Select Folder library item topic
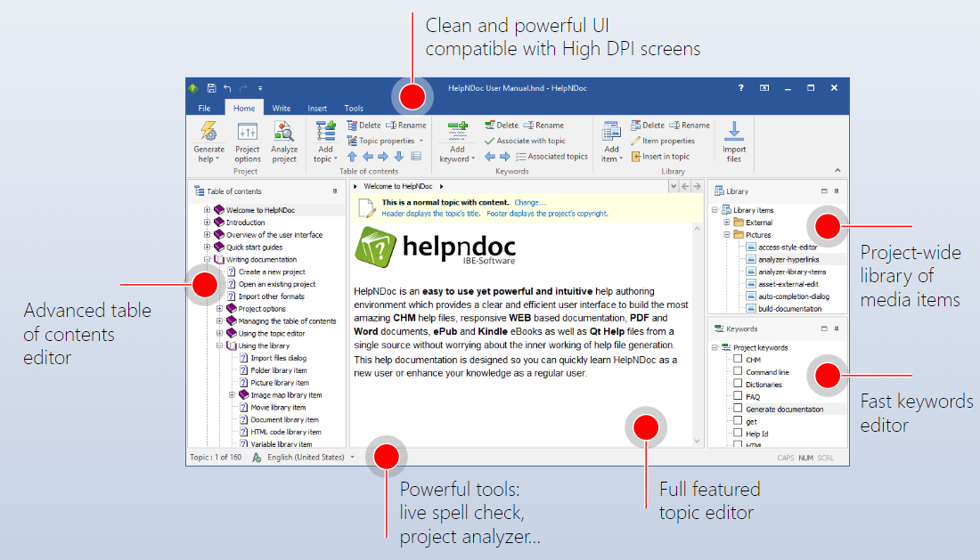This screenshot has width=980, height=560. 279,370
